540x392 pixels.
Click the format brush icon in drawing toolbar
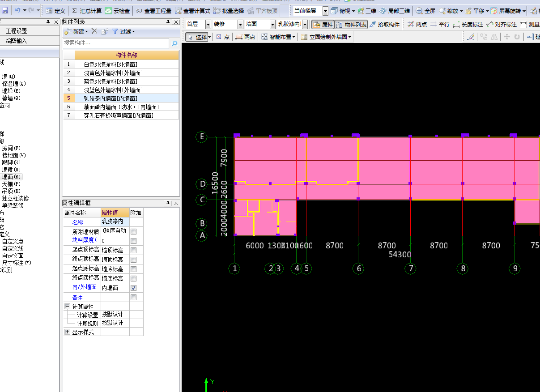(x=471, y=37)
